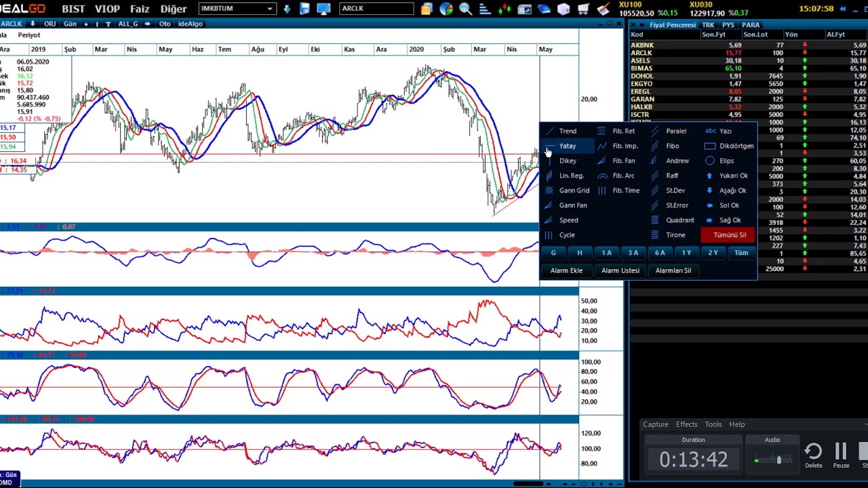868x488 pixels.
Task: Switch to the PYS tab
Action: click(x=728, y=25)
